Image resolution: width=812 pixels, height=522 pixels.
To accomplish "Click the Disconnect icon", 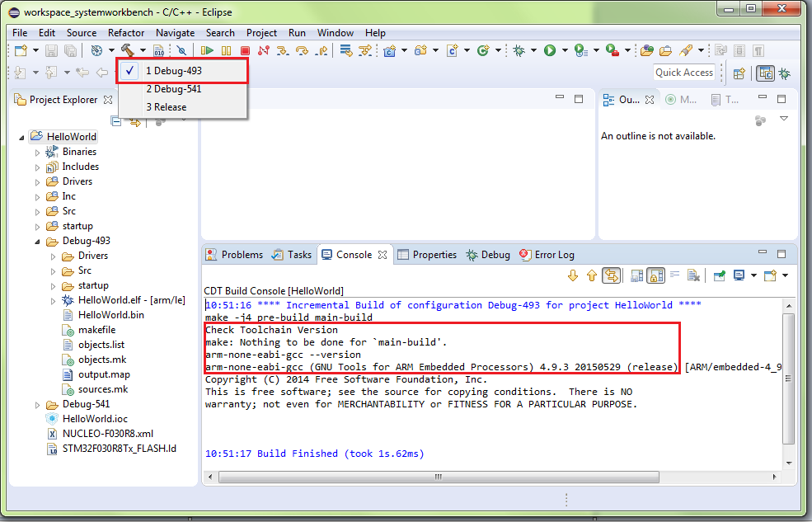I will [x=264, y=50].
